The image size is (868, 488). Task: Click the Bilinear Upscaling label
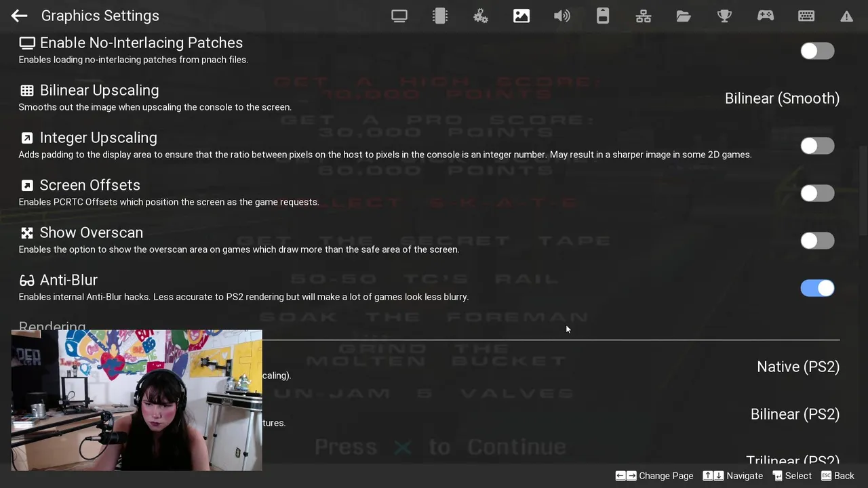(x=99, y=90)
